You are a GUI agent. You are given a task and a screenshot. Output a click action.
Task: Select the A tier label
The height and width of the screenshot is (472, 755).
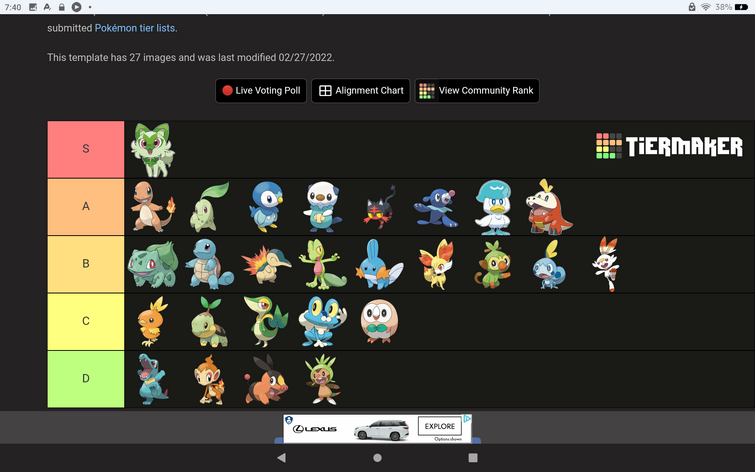pos(86,207)
